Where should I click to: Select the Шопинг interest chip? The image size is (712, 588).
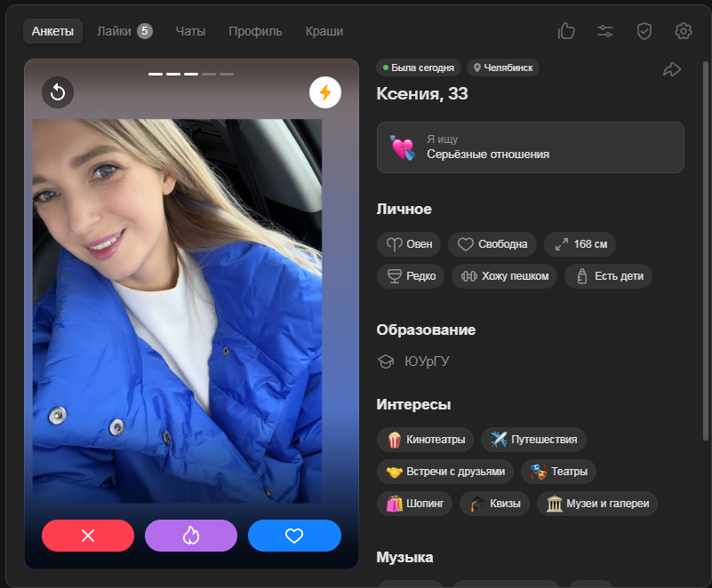point(414,504)
